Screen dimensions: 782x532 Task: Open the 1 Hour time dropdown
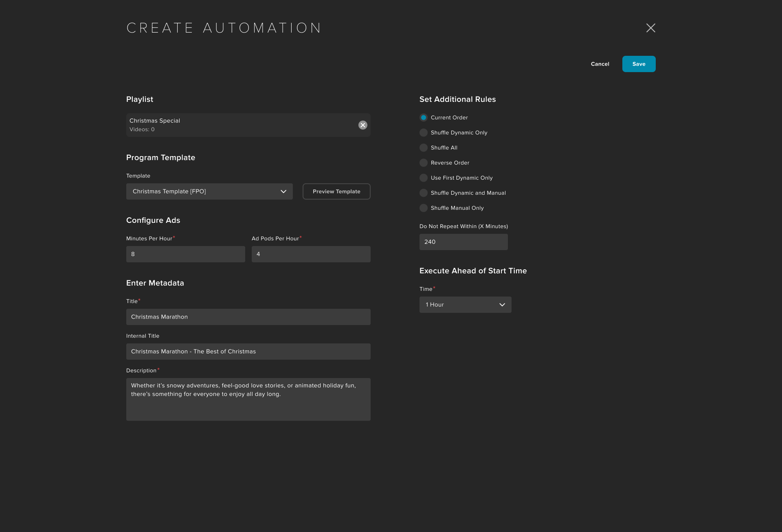pos(465,305)
